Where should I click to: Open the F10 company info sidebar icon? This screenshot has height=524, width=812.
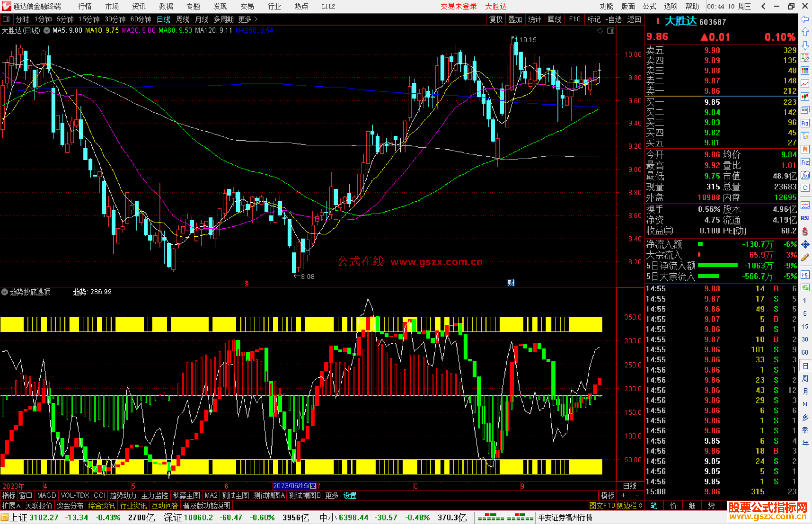tap(805, 123)
